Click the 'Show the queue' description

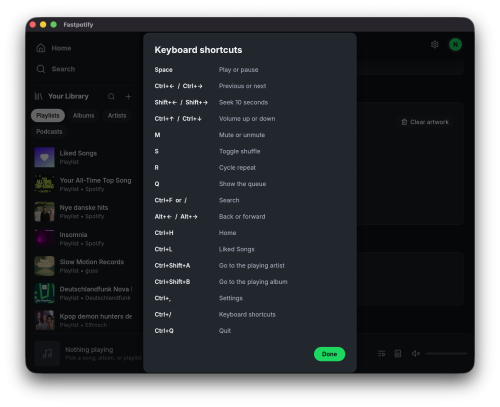[242, 184]
